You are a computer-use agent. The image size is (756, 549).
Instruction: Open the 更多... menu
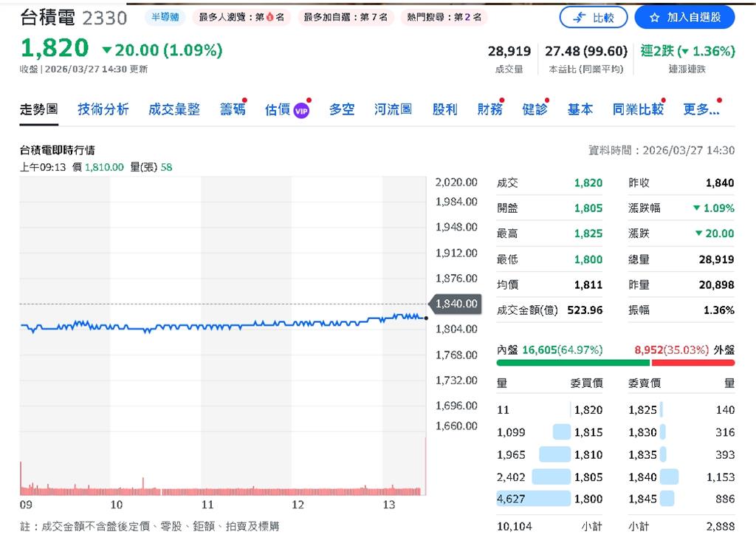pos(702,108)
